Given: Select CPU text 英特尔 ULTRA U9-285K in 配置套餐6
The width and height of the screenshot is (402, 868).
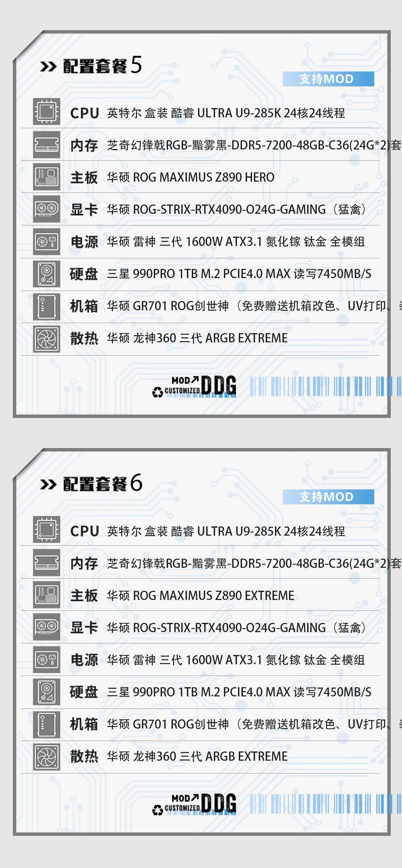Looking at the screenshot, I should tap(226, 531).
